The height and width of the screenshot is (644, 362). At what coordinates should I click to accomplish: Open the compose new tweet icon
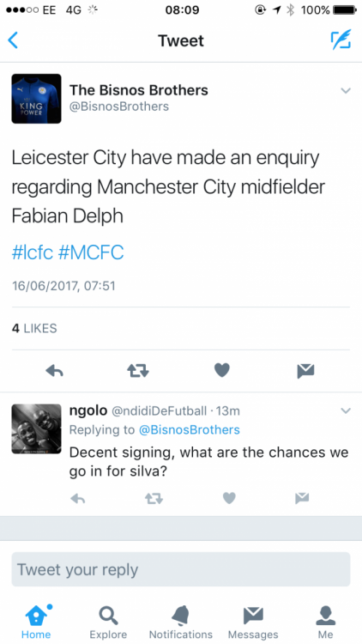(341, 39)
